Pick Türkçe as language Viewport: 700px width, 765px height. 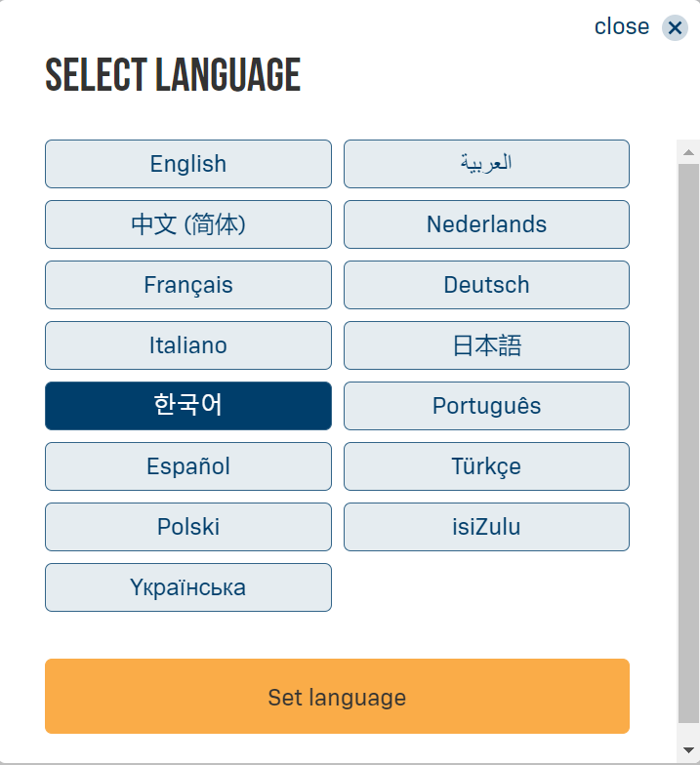[486, 466]
